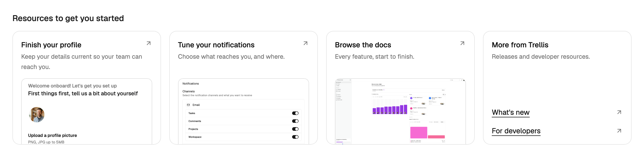The width and height of the screenshot is (644, 157).
Task: Toggle the Projects email notification switch
Action: [x=295, y=129]
